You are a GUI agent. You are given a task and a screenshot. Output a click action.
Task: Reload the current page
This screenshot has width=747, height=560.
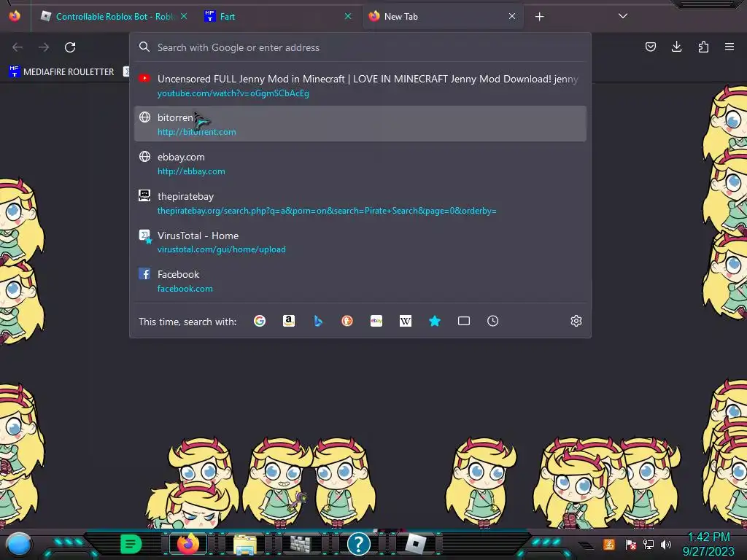[70, 47]
